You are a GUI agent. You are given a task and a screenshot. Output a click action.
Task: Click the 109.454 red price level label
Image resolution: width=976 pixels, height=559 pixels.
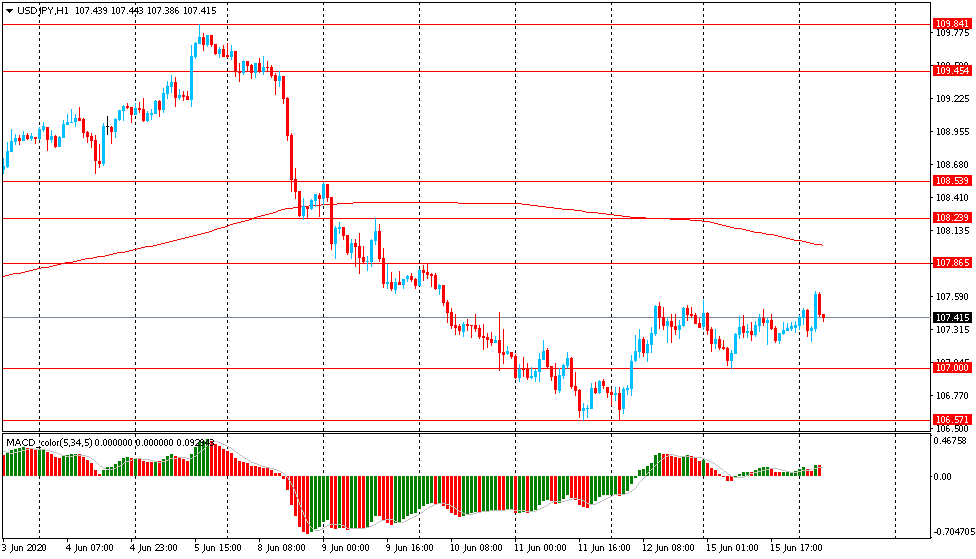coord(952,71)
